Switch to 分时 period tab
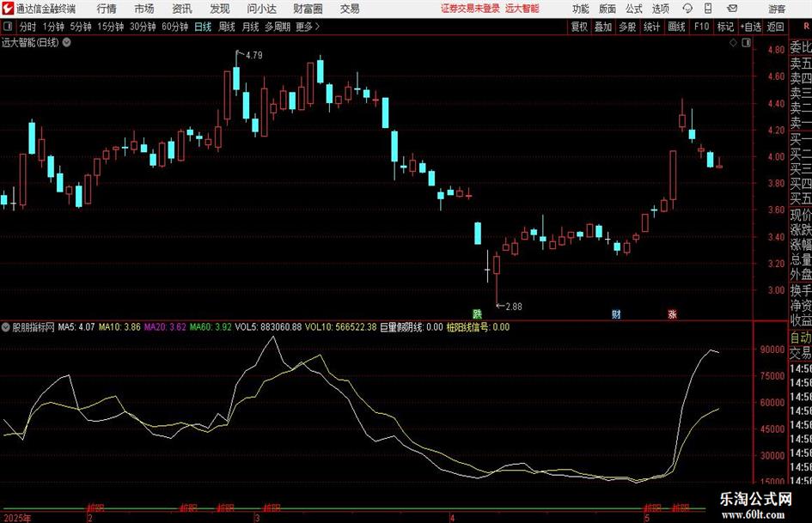The height and width of the screenshot is (523, 812). pyautogui.click(x=28, y=27)
